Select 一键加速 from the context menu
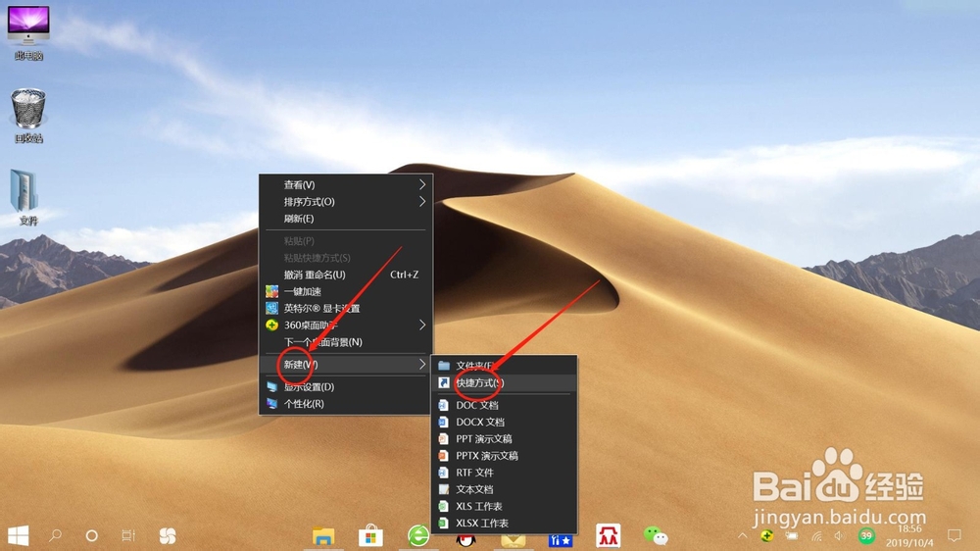980x551 pixels. (x=346, y=291)
